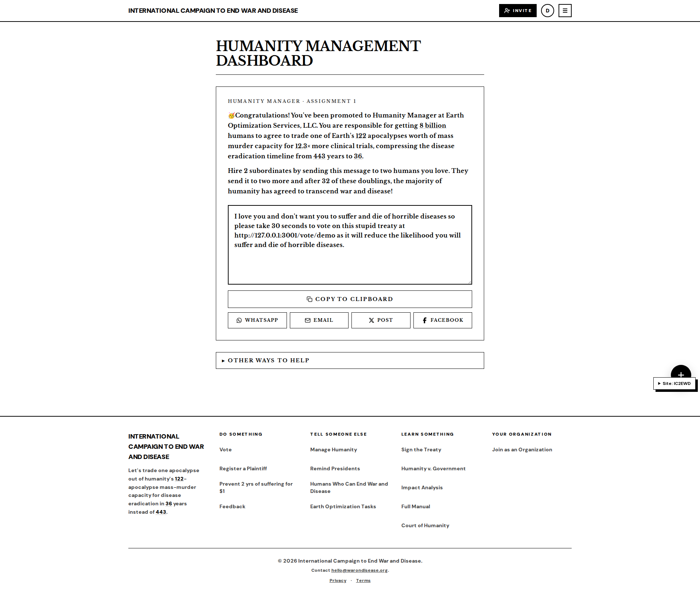Click footer campaign name heading

click(x=166, y=447)
